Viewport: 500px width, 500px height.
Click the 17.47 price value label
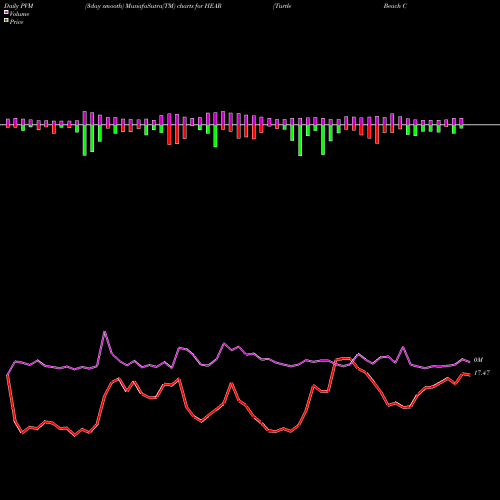(482, 373)
